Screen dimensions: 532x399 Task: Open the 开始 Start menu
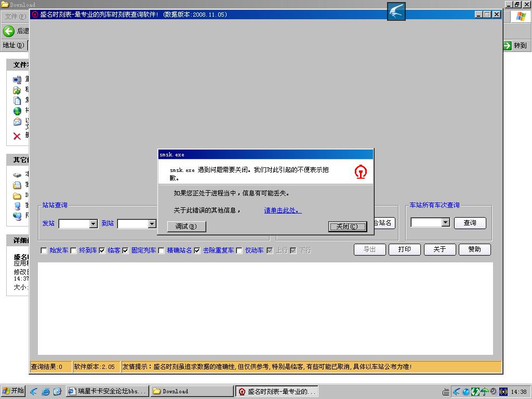[13, 391]
